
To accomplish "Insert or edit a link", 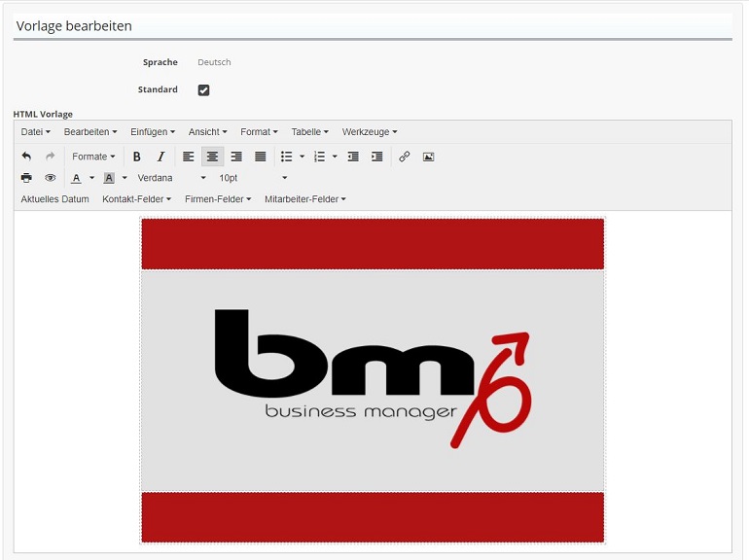I will click(405, 157).
